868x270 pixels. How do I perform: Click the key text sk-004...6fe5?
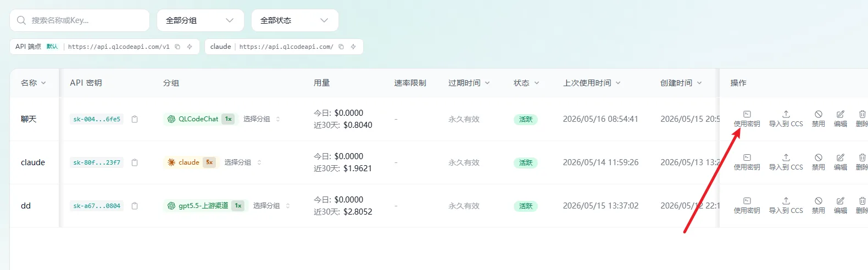pos(97,119)
